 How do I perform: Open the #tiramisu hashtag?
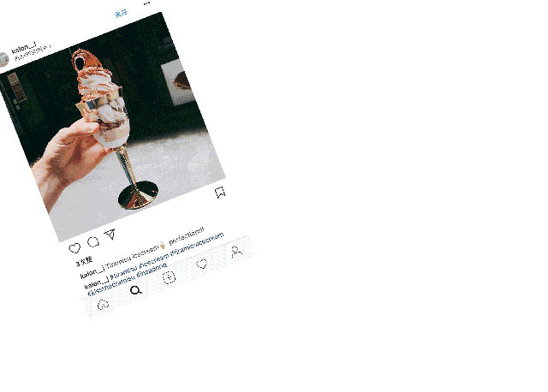click(123, 272)
